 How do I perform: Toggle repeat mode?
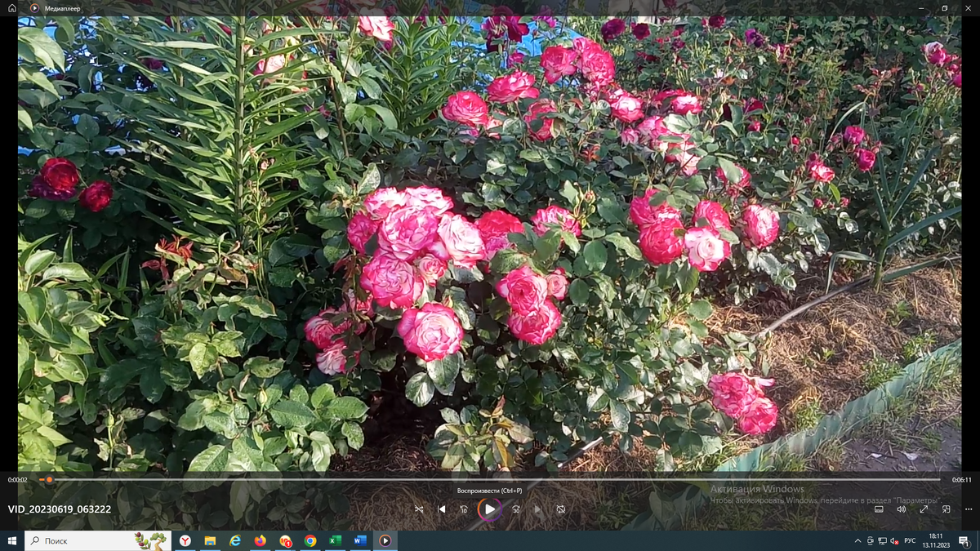(x=561, y=509)
